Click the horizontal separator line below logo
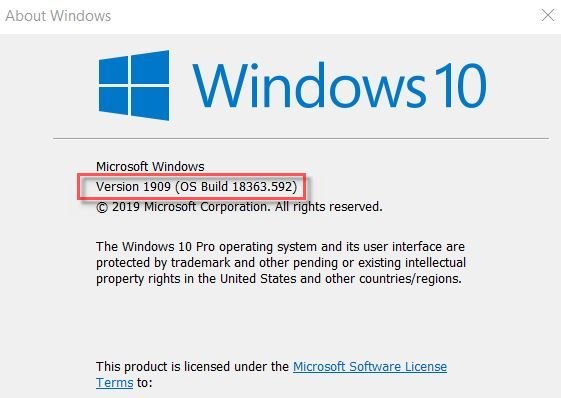This screenshot has height=398, width=561. [301, 139]
